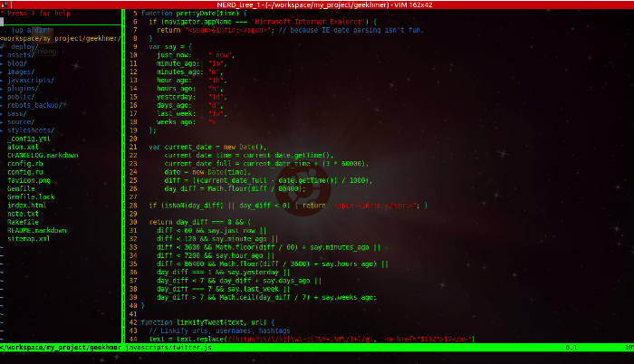Click 'current_date_full' assignment on line 23
The height and width of the screenshot is (364, 634).
pyautogui.click(x=267, y=164)
